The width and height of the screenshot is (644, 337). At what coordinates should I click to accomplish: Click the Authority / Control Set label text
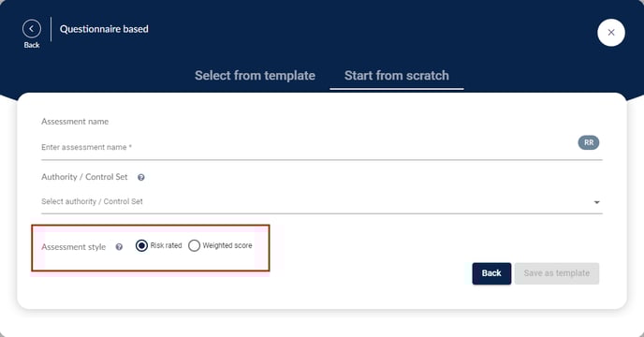tap(84, 177)
